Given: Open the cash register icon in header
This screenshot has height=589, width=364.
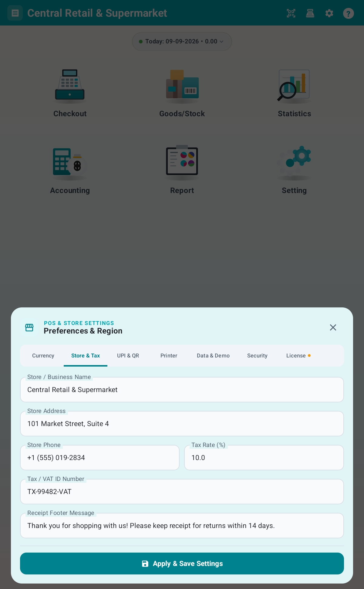Looking at the screenshot, I should (310, 13).
